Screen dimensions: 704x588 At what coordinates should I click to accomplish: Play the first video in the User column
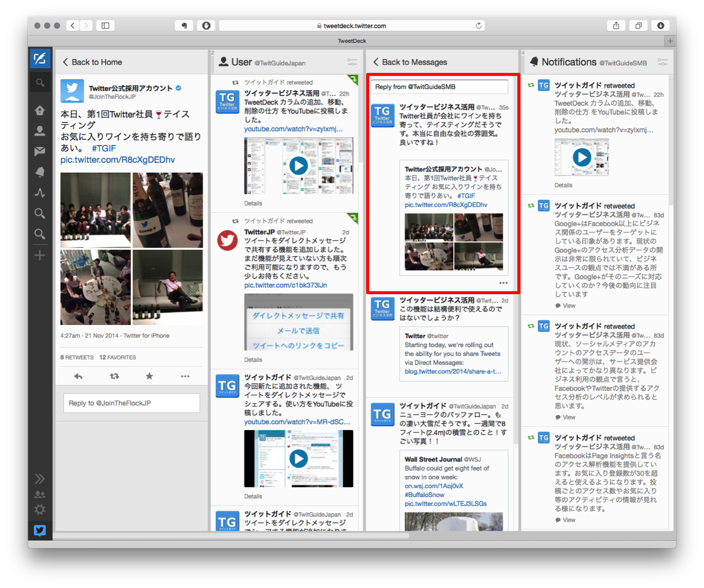(298, 166)
